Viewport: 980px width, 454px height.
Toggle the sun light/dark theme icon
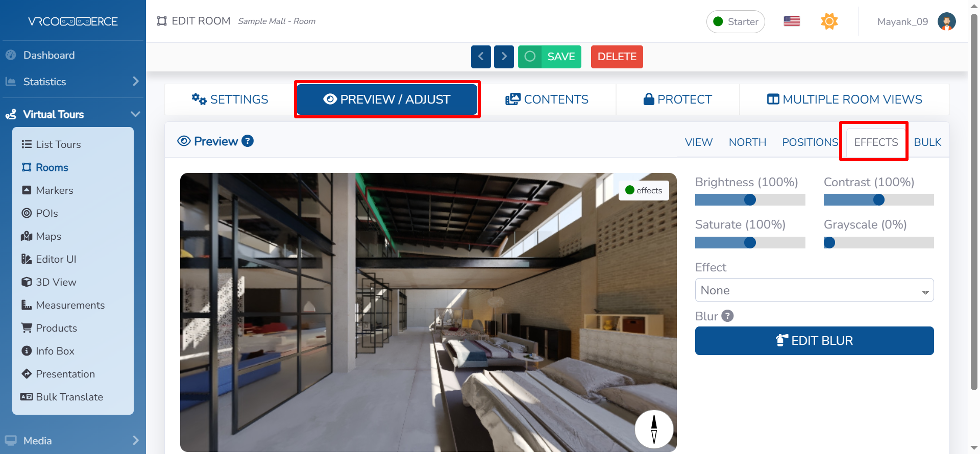(829, 21)
